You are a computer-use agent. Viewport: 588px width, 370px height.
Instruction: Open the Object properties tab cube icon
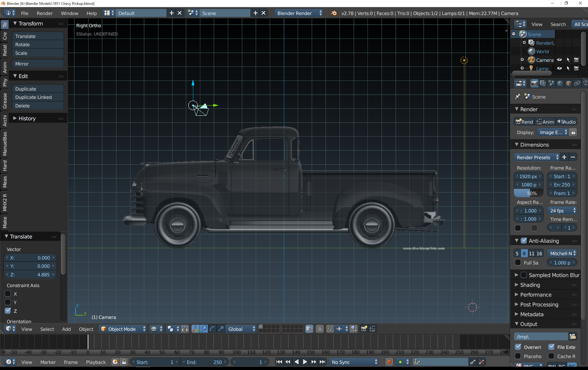pyautogui.click(x=568, y=83)
